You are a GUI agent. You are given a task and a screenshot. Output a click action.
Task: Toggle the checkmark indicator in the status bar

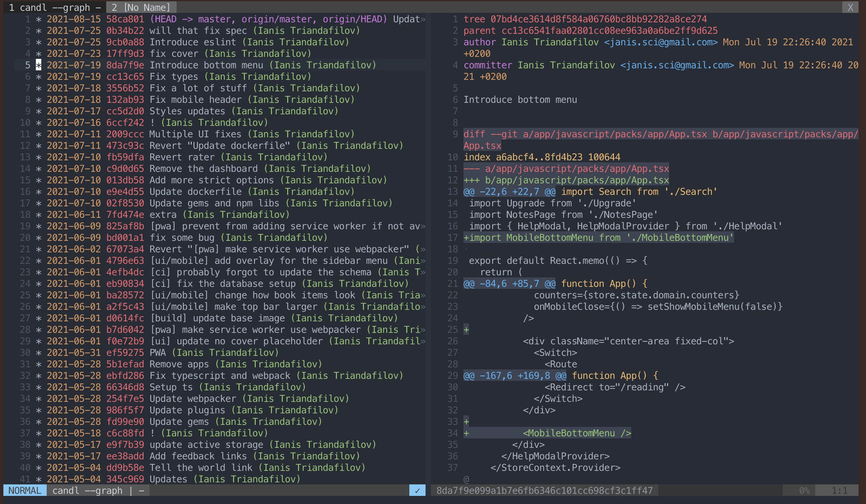417,490
